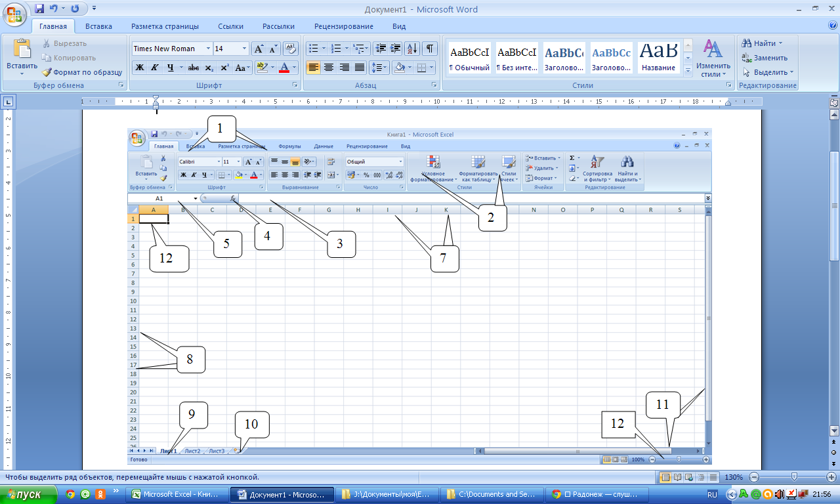Screen dimensions: 840x504
Task: Click Формат по образцу format painter
Action: coord(82,72)
